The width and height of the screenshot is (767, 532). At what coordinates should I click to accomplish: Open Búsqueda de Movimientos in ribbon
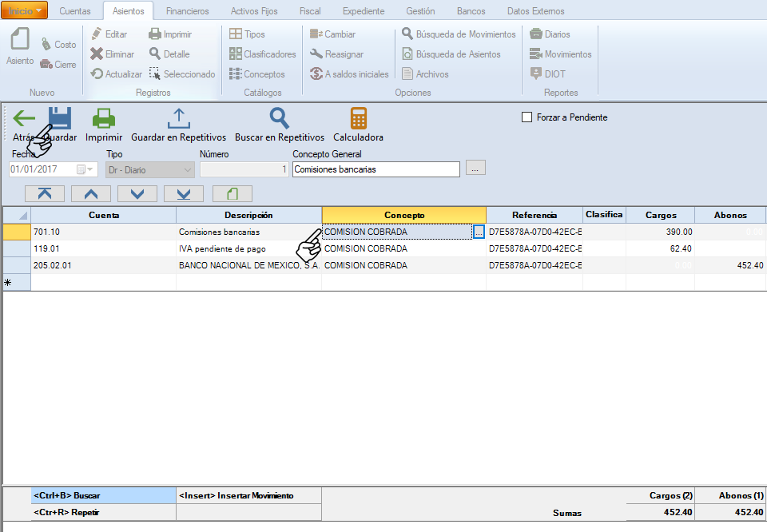pos(459,34)
